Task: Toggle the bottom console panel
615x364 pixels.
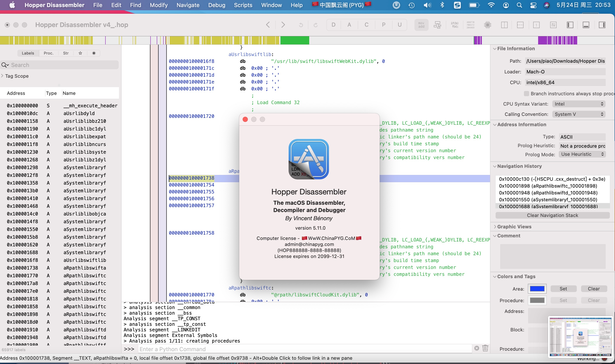Action: [x=586, y=25]
